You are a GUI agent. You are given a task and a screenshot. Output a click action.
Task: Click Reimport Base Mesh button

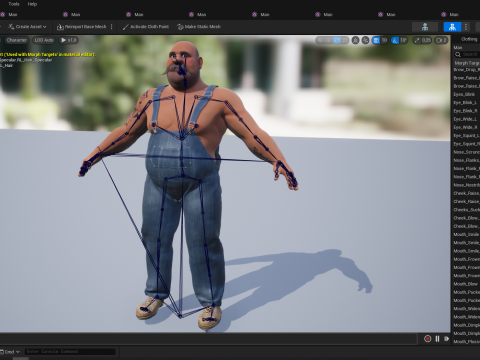click(x=81, y=27)
